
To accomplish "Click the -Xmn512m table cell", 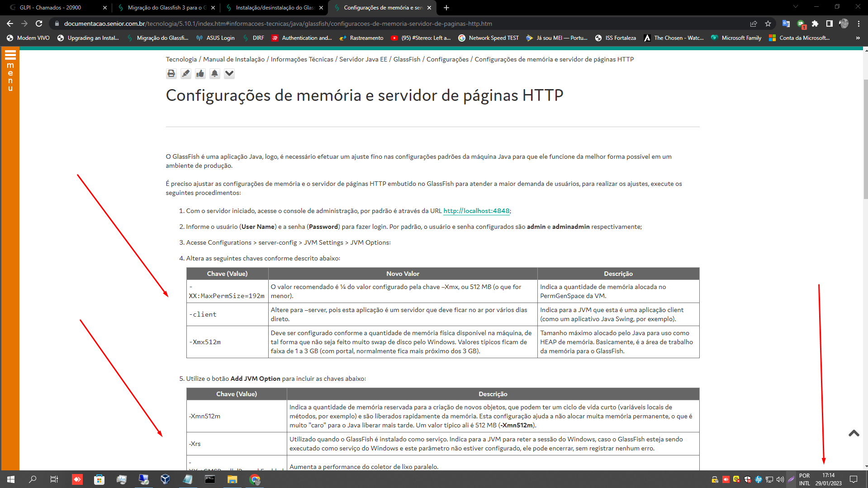I will (x=237, y=416).
